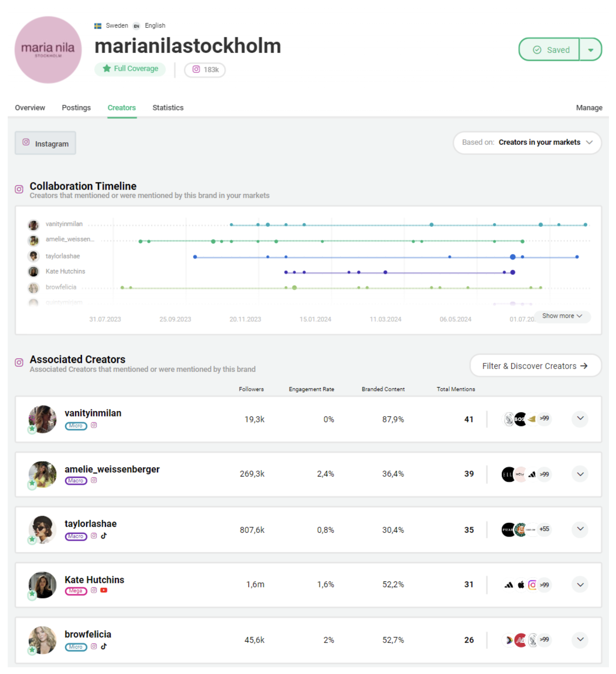This screenshot has width=616, height=674.
Task: Select the TikTok icon on browfelicia's row
Action: 104,647
